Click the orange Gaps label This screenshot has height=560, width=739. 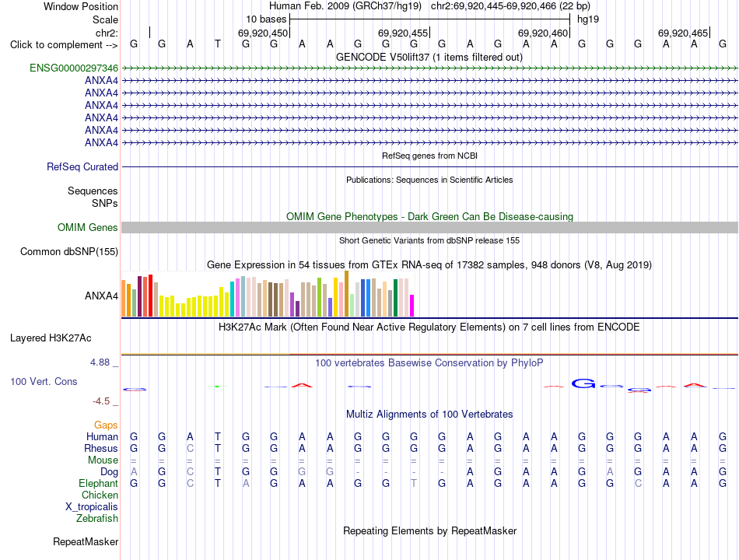point(106,425)
